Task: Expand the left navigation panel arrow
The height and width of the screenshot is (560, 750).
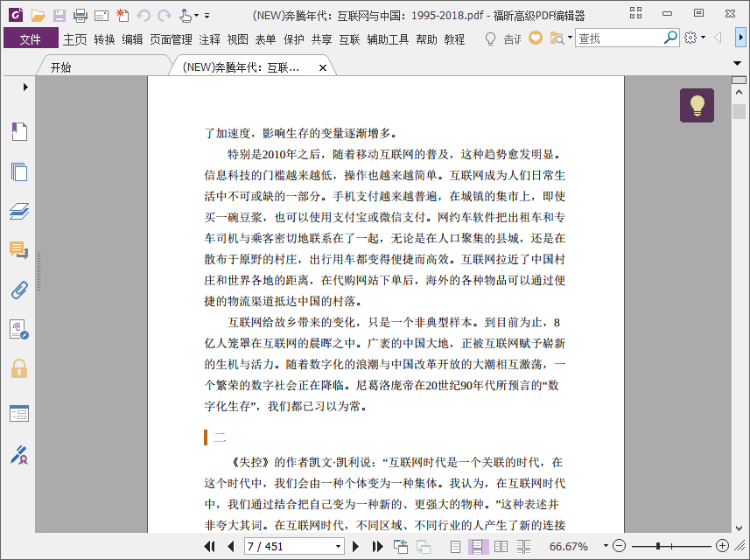Action: pyautogui.click(x=25, y=87)
